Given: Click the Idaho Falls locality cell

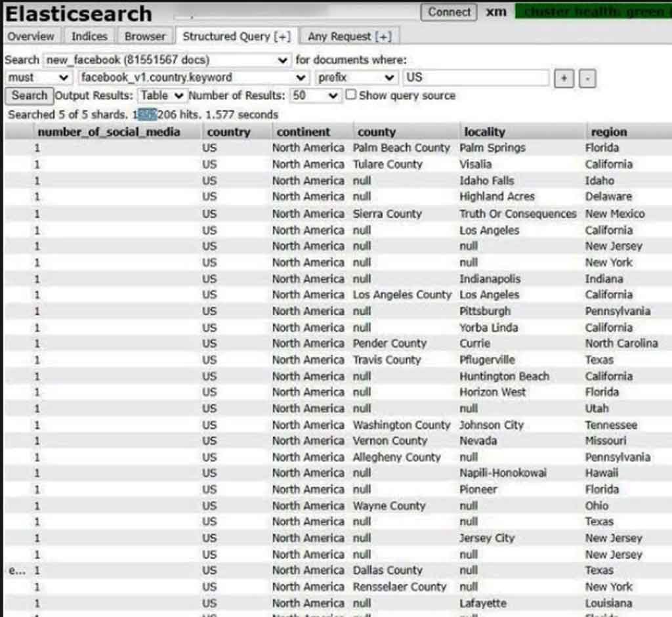Looking at the screenshot, I should [x=486, y=181].
